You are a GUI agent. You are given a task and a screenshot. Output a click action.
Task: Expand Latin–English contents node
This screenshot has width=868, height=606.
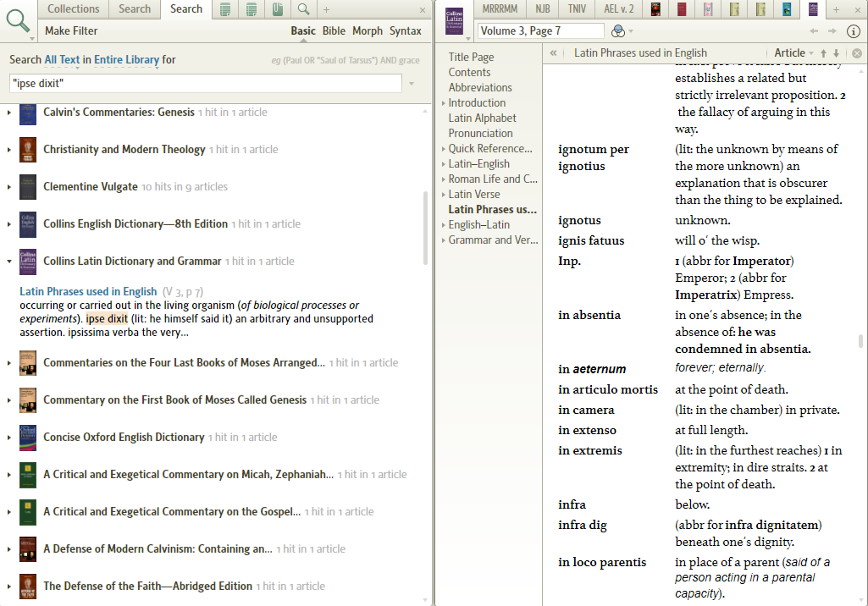click(444, 164)
